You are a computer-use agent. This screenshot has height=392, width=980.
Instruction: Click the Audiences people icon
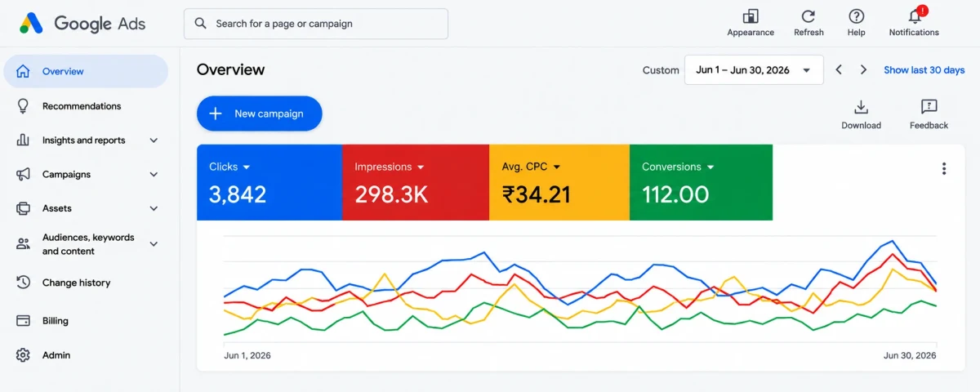(24, 244)
